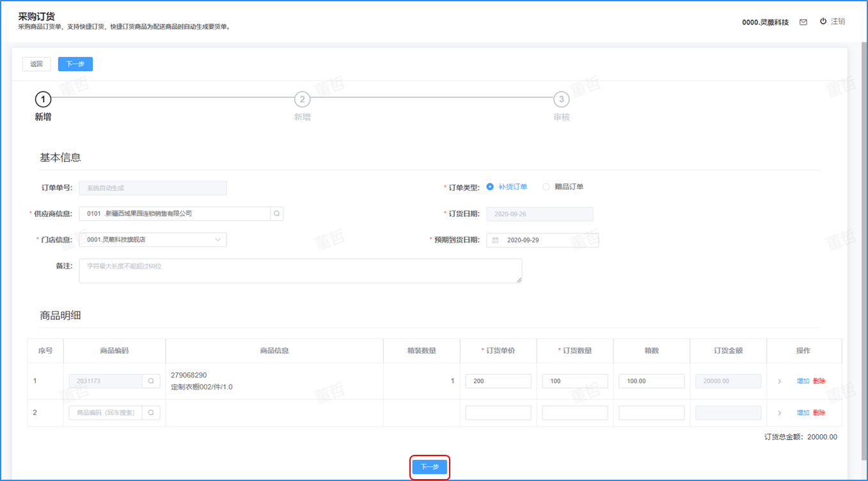Click row 1 订货金额 field showing 20000.00

[729, 381]
